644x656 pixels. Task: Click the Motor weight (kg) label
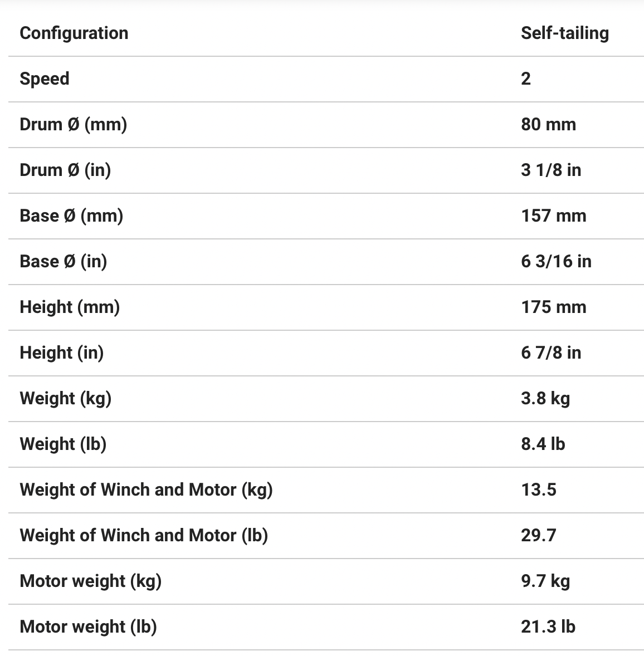[x=90, y=581]
